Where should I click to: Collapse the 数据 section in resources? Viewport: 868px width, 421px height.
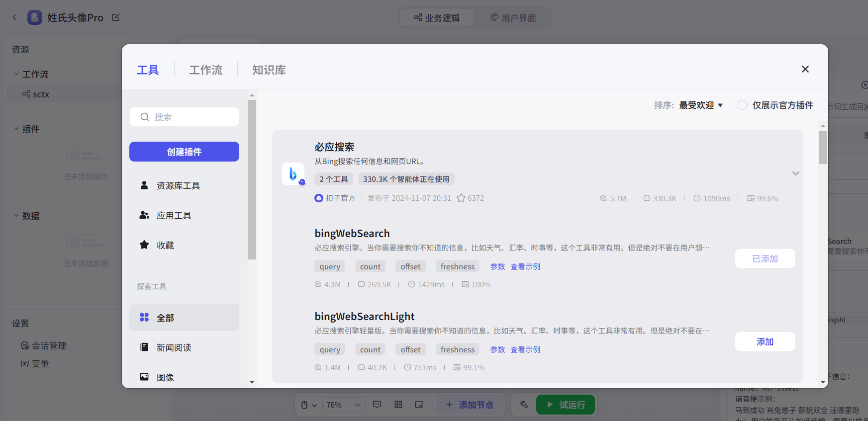click(x=16, y=216)
